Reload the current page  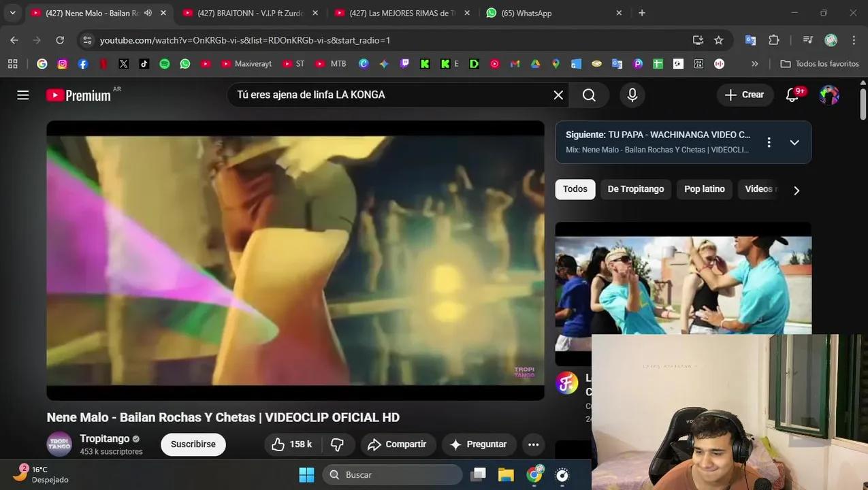click(60, 40)
